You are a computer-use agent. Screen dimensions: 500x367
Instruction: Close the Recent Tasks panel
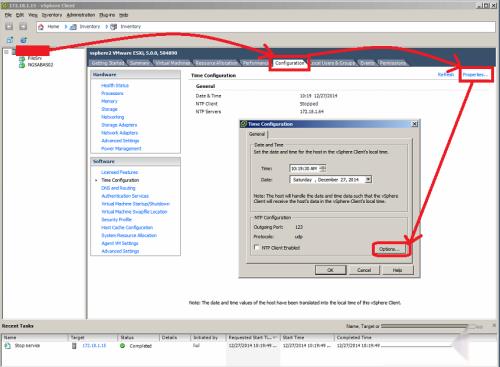pos(494,325)
